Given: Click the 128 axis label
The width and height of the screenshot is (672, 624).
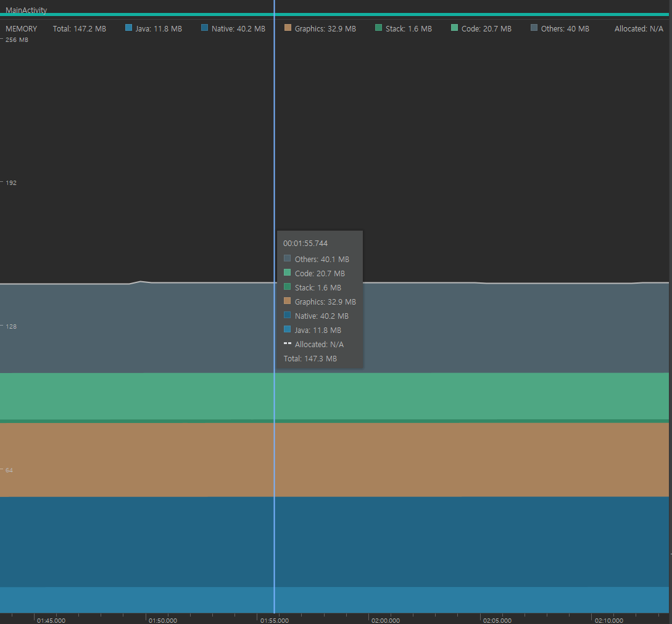Looking at the screenshot, I should 11,326.
